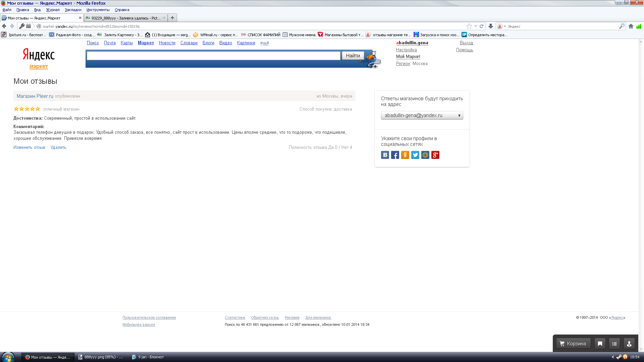Click the Найти search button

tap(353, 56)
